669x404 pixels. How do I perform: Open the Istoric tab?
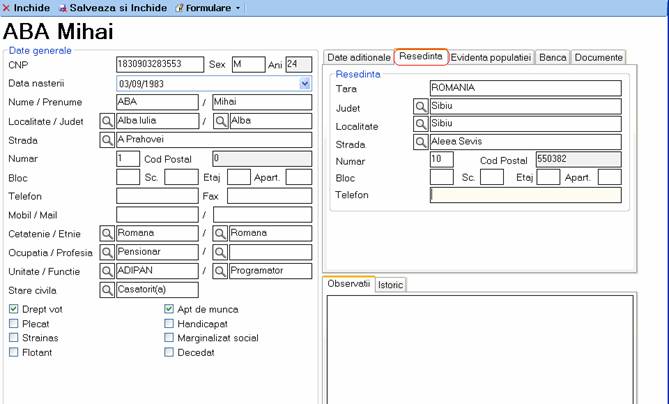tap(390, 285)
